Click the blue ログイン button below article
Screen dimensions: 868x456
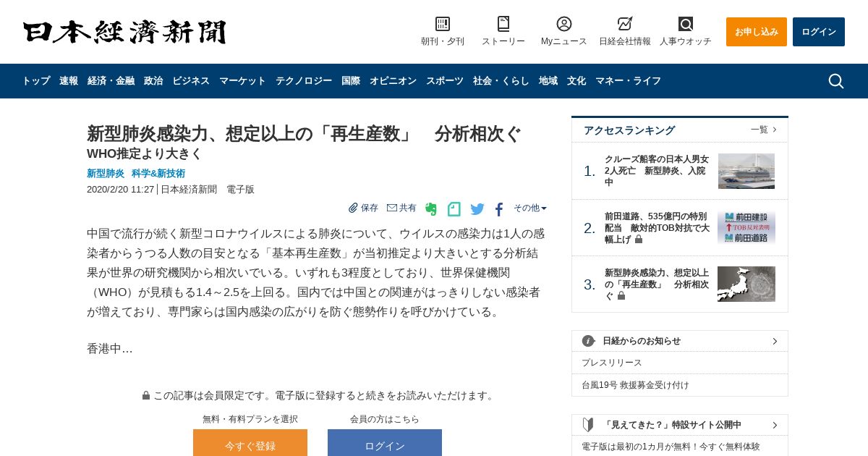tap(385, 442)
